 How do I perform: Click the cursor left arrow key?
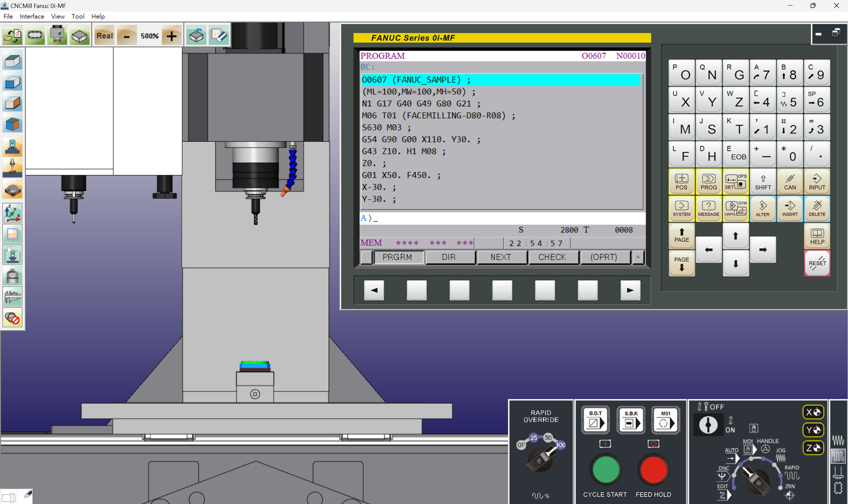(708, 250)
